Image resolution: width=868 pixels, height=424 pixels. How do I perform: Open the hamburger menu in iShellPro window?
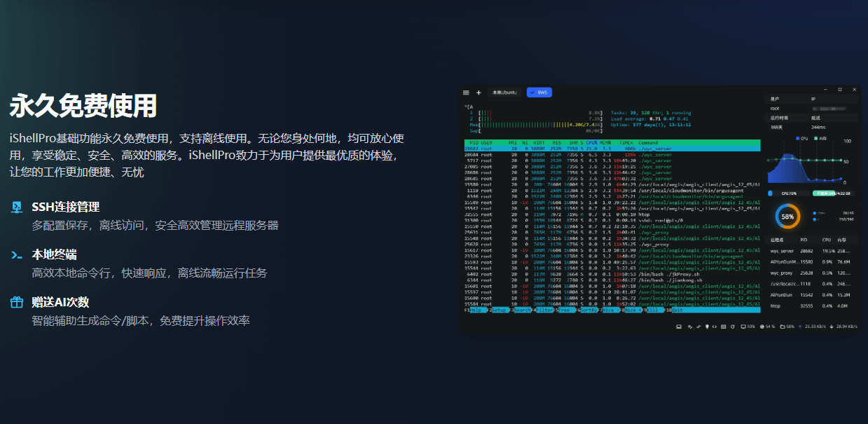click(x=466, y=93)
